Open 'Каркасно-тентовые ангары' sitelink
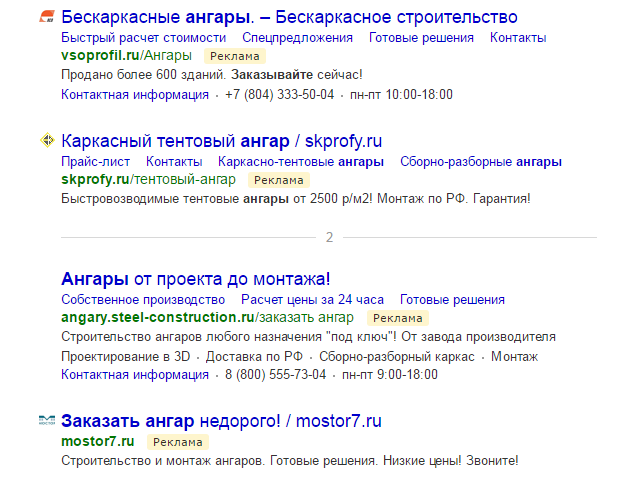This screenshot has width=626, height=485. point(301,162)
